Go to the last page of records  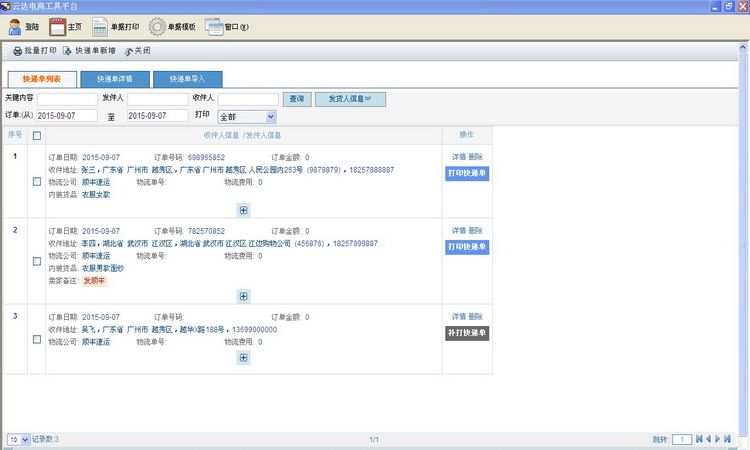tap(729, 439)
